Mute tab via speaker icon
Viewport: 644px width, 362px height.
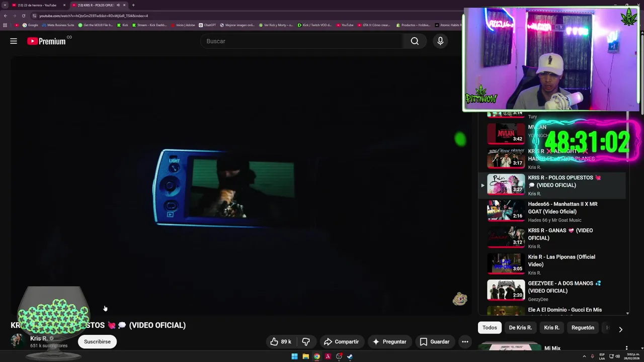[x=118, y=5]
